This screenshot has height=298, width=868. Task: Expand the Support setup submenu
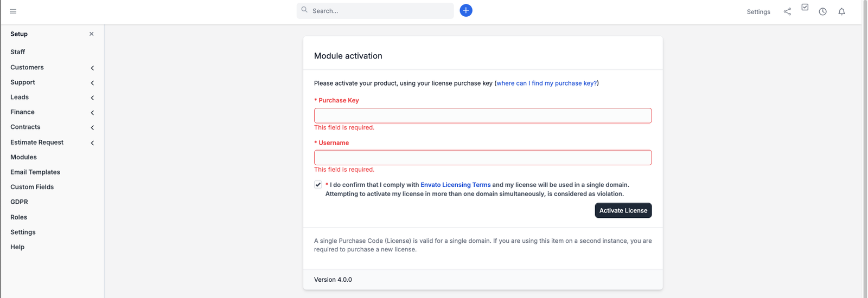click(92, 83)
